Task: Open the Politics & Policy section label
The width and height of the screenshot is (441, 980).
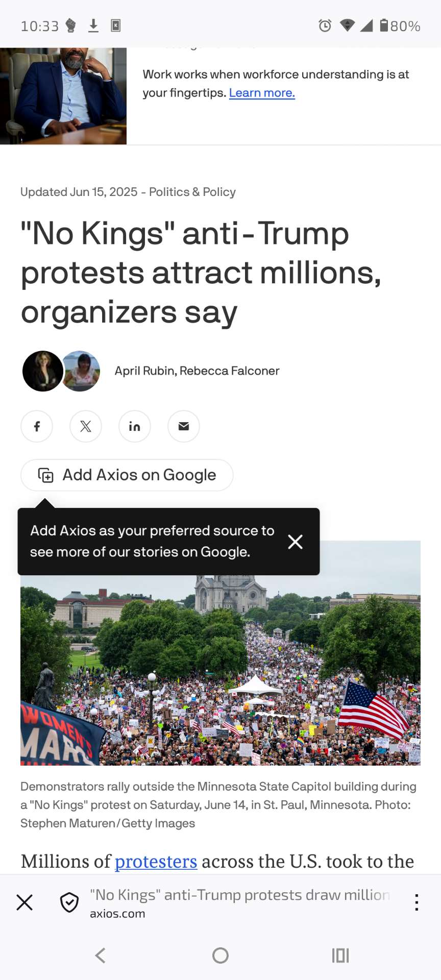Action: pyautogui.click(x=192, y=192)
